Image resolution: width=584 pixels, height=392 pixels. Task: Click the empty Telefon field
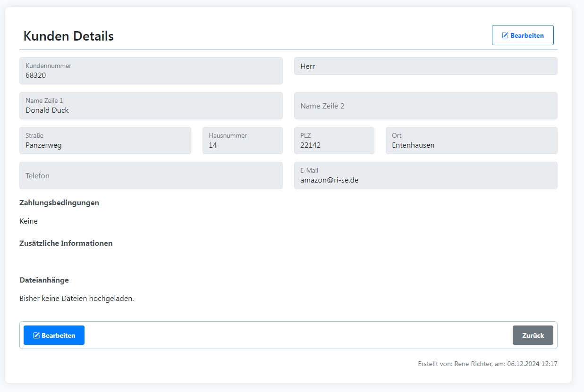[151, 175]
